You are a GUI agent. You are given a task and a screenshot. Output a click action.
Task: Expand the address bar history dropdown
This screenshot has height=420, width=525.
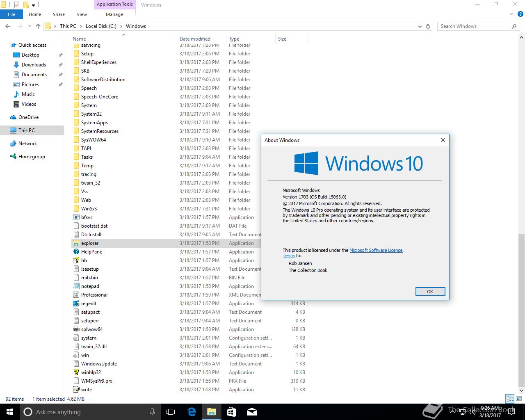coord(420,26)
